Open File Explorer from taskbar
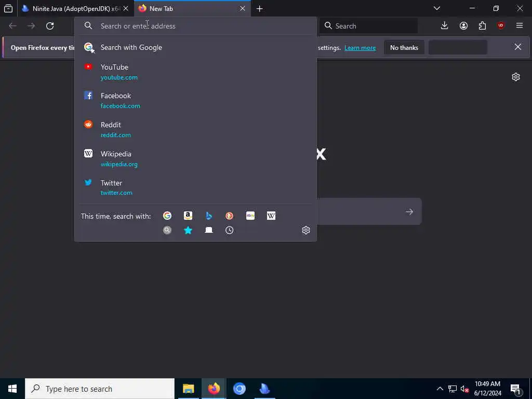Viewport: 532px width, 399px height. point(188,389)
